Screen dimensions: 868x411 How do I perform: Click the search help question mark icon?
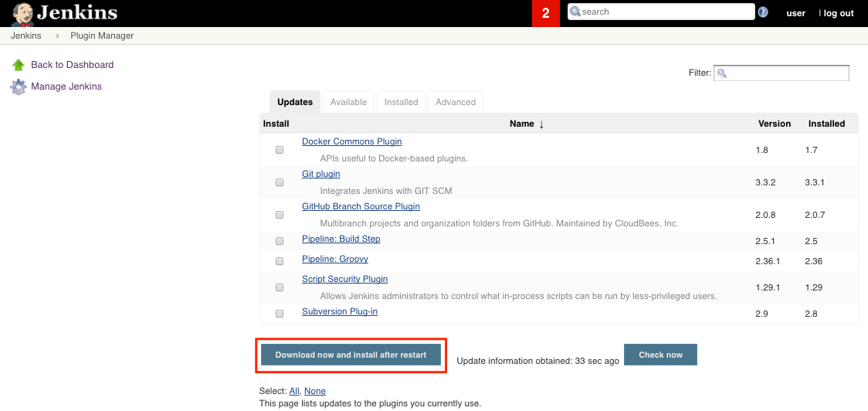click(763, 12)
